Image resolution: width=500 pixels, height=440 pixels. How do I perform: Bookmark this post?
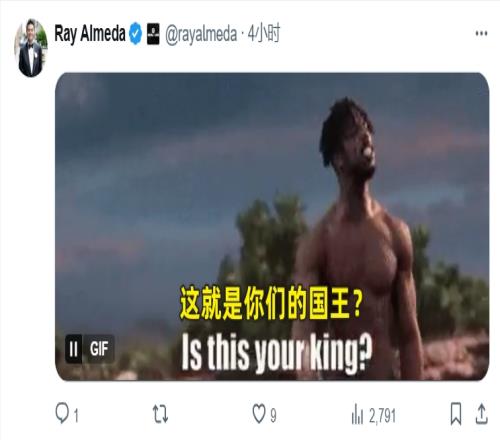456,414
